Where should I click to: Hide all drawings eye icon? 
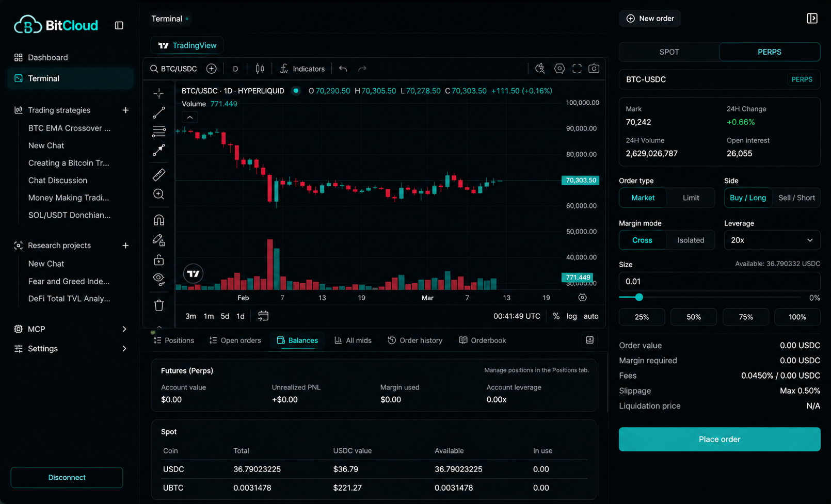coord(159,279)
